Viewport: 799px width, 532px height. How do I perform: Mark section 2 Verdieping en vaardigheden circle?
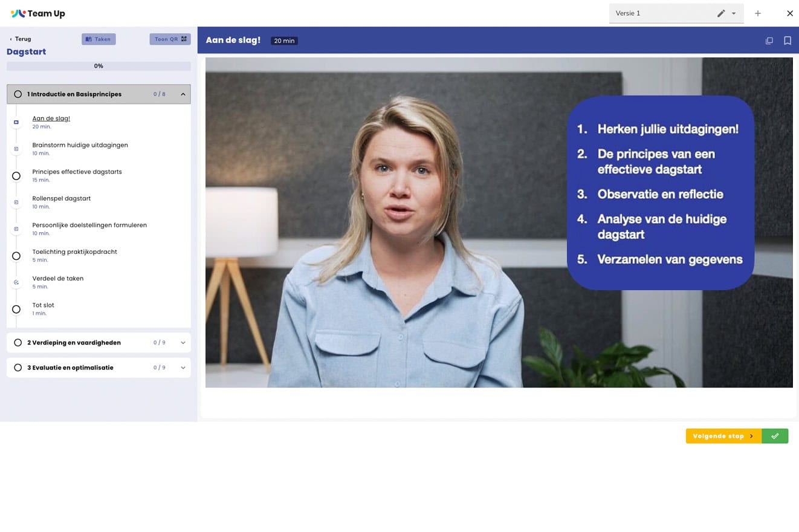tap(18, 343)
